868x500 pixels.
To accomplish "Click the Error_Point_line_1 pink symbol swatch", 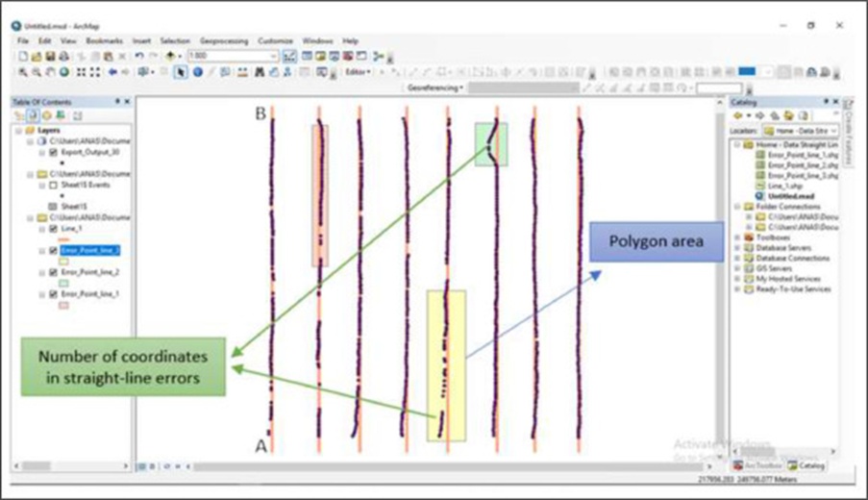I will pos(63,305).
